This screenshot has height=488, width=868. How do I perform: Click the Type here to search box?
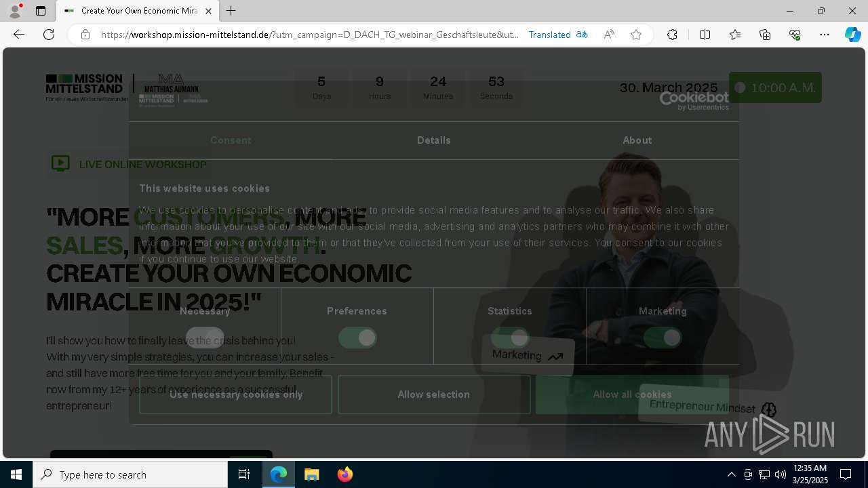(x=130, y=474)
